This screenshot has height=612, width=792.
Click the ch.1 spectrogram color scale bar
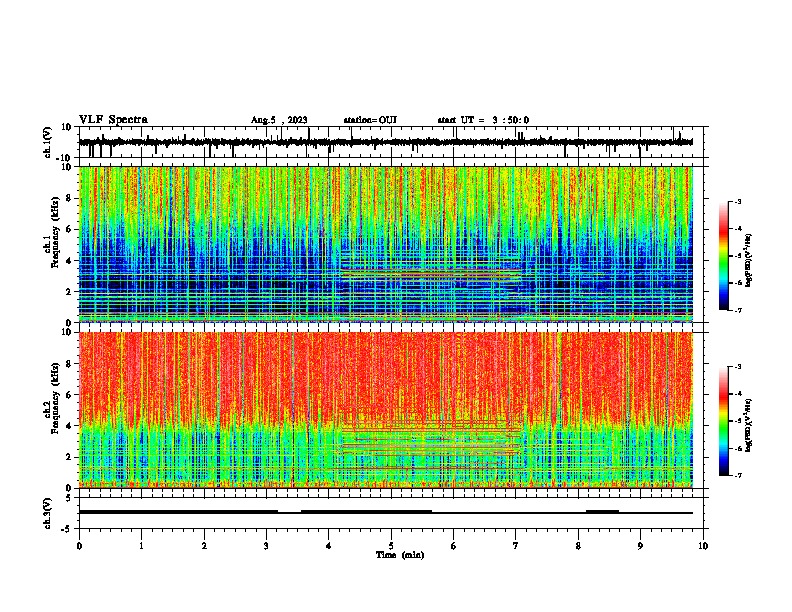pos(723,256)
